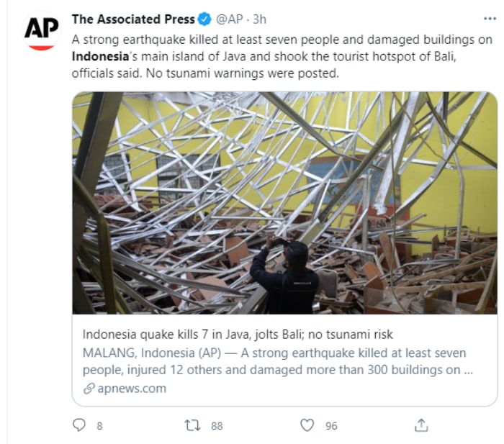View the 8 replies count
This screenshot has height=444, width=504.
coord(99,426)
